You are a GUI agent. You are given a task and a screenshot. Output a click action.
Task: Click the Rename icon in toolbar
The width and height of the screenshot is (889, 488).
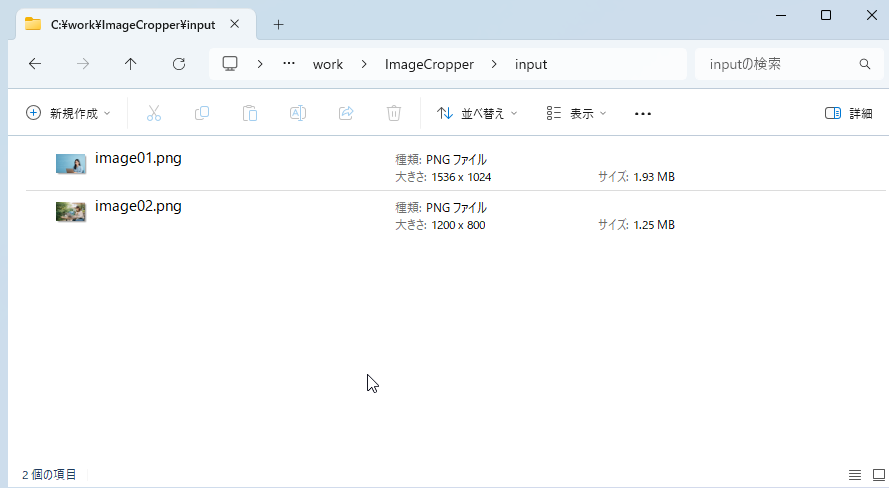[x=298, y=113]
